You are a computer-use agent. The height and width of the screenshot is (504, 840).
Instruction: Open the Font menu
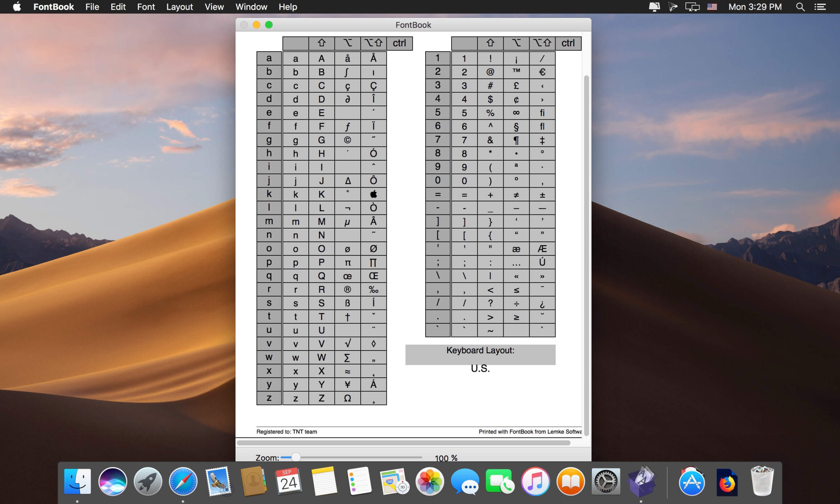pyautogui.click(x=145, y=7)
